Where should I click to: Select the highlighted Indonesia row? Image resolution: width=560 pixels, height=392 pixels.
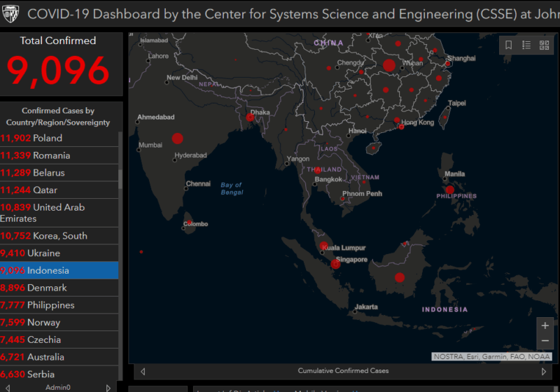click(x=49, y=270)
